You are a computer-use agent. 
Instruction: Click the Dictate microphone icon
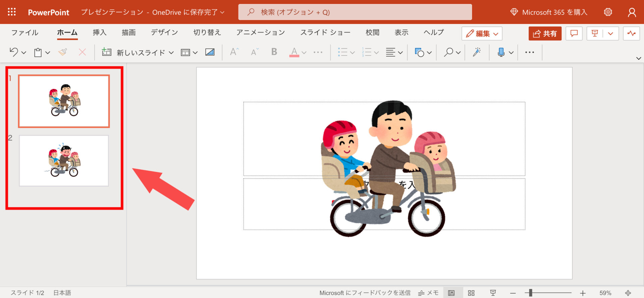[501, 52]
